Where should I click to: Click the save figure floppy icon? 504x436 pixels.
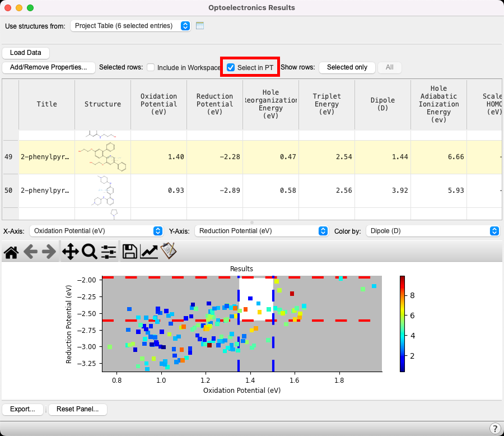(130, 252)
